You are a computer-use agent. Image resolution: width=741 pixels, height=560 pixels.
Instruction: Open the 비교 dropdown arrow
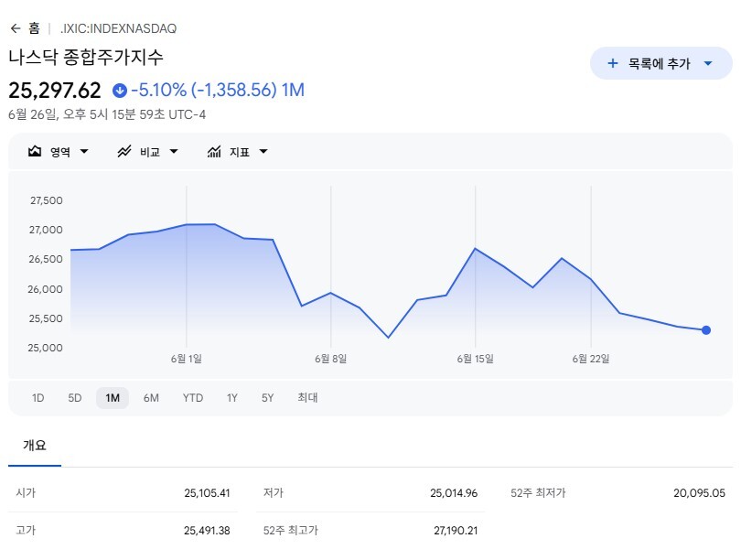[174, 152]
